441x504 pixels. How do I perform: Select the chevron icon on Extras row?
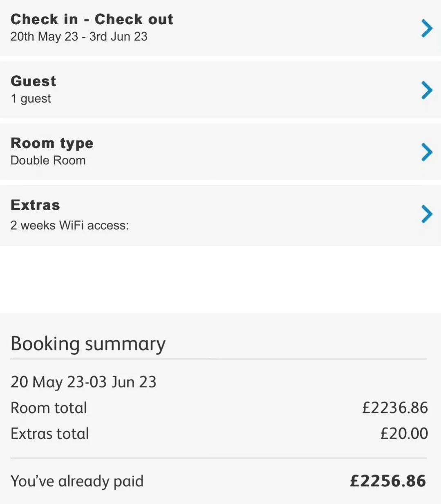coord(427,214)
